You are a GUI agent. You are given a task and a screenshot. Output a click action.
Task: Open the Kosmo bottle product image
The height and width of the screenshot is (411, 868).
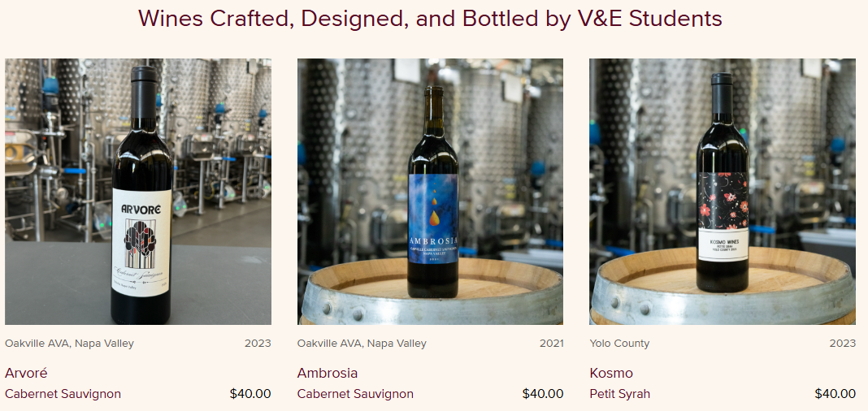(x=723, y=192)
